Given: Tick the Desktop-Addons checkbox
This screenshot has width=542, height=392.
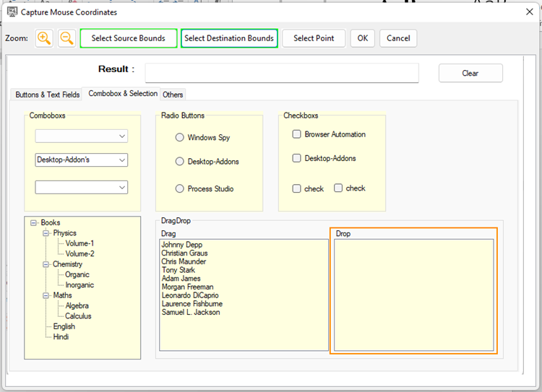Looking at the screenshot, I should click(x=296, y=158).
